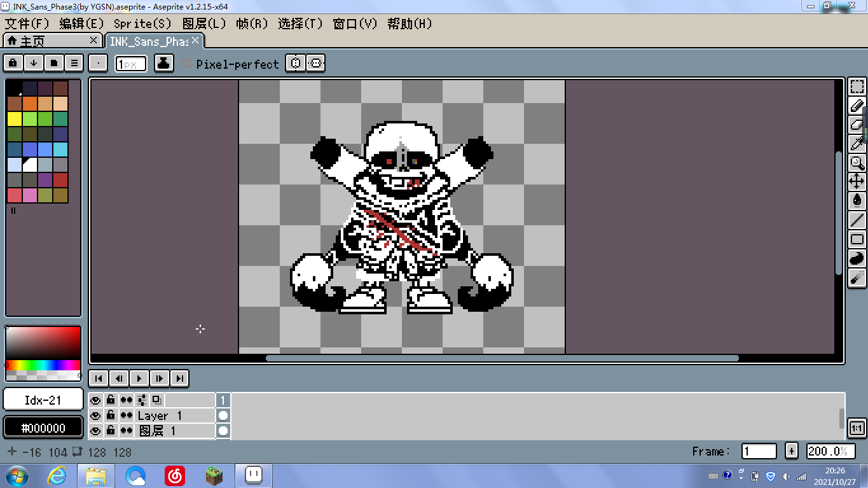Open palette presets button
The height and width of the screenshot is (488, 868).
[54, 63]
